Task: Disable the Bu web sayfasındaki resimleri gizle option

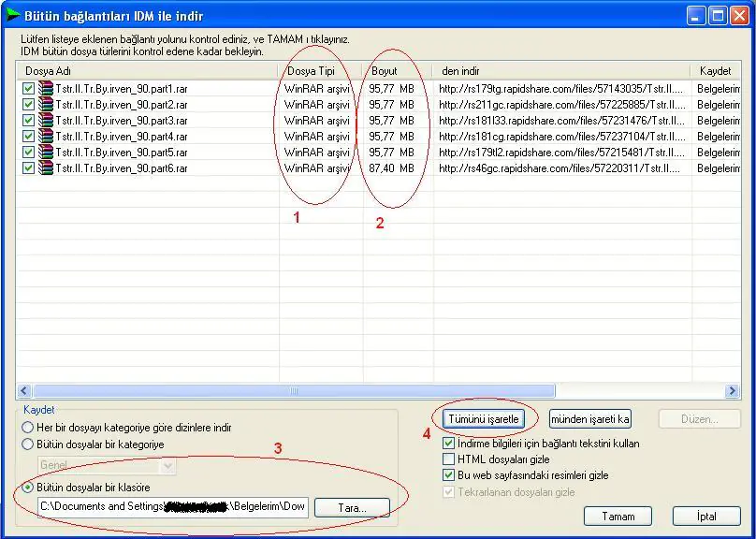Action: click(x=447, y=474)
